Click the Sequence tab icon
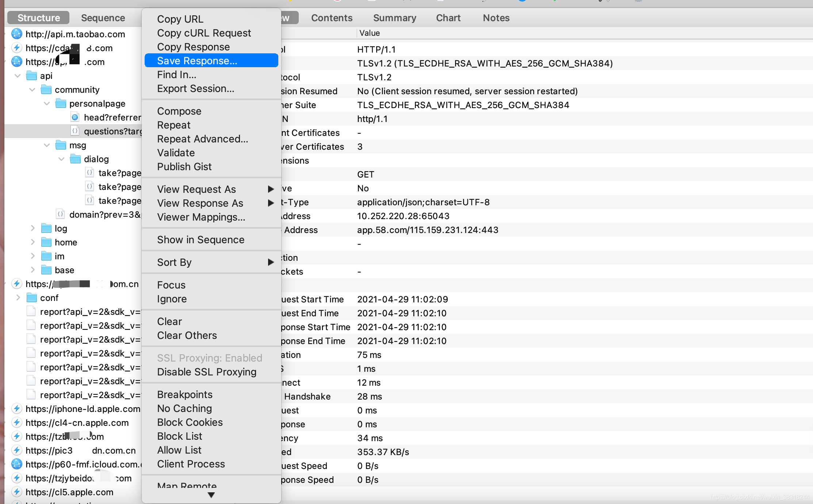The height and width of the screenshot is (504, 813). (x=103, y=18)
